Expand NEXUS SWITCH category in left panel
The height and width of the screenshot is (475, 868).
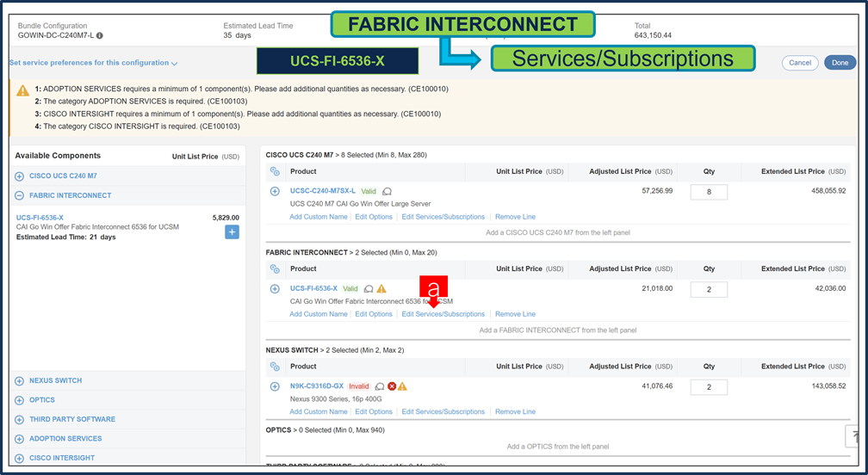point(19,381)
